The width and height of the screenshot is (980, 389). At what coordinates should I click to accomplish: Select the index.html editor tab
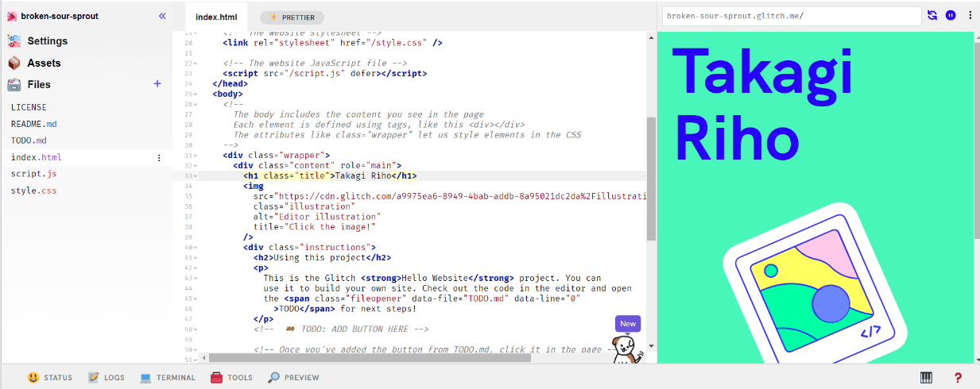click(216, 17)
